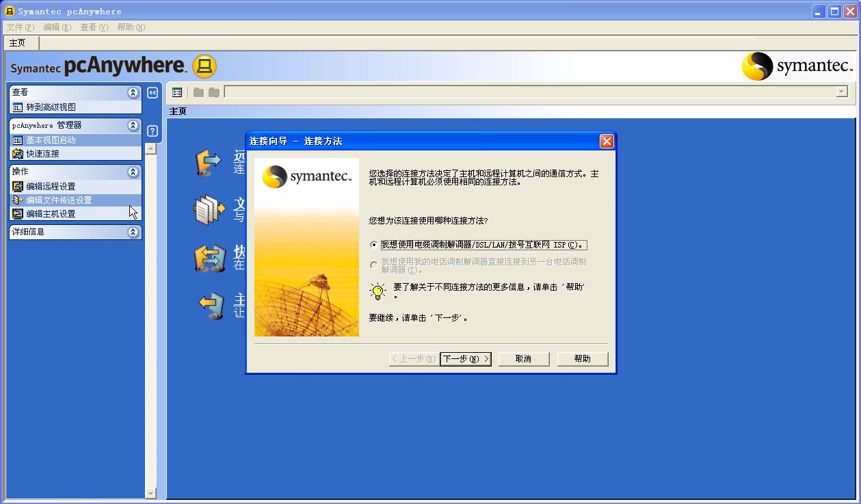
Task: Click the 基本视图启动 icon
Action: coord(18,140)
